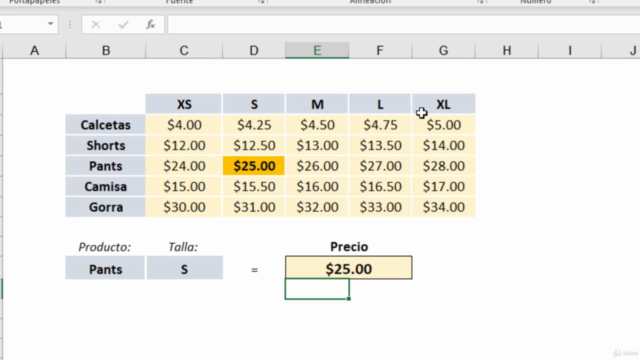Click the $17.00 cell
The image size is (640, 360).
pyautogui.click(x=444, y=187)
